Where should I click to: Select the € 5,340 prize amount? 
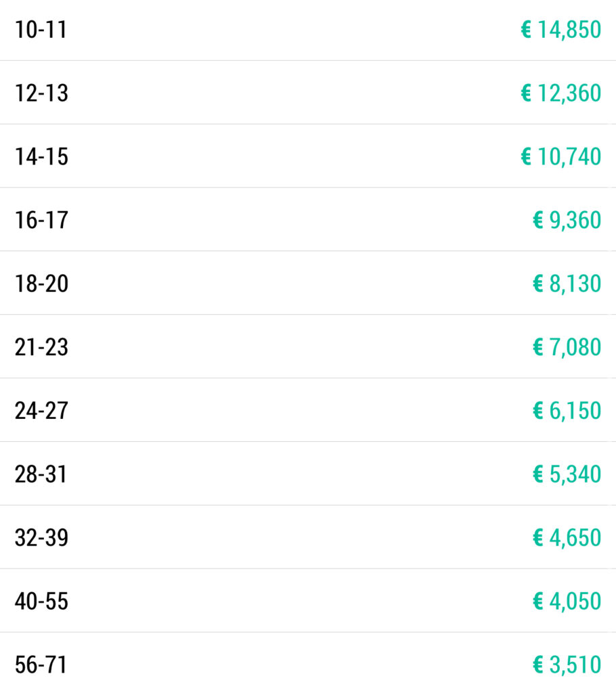(567, 474)
